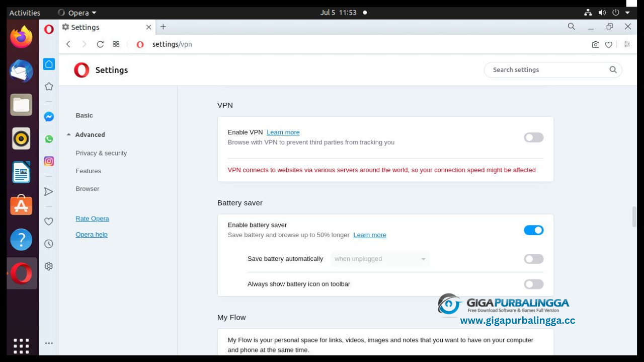
Task: Launch Firefox from the dock
Action: tap(21, 37)
